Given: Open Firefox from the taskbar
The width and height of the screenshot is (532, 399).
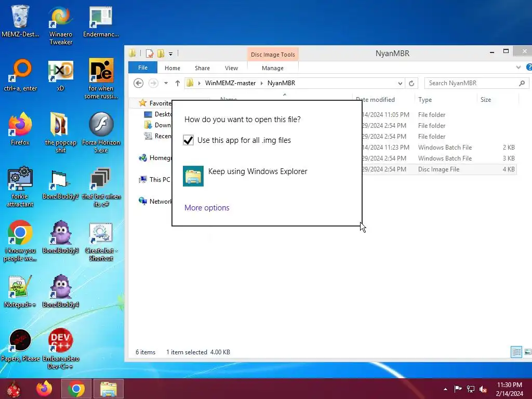Looking at the screenshot, I should tap(44, 389).
